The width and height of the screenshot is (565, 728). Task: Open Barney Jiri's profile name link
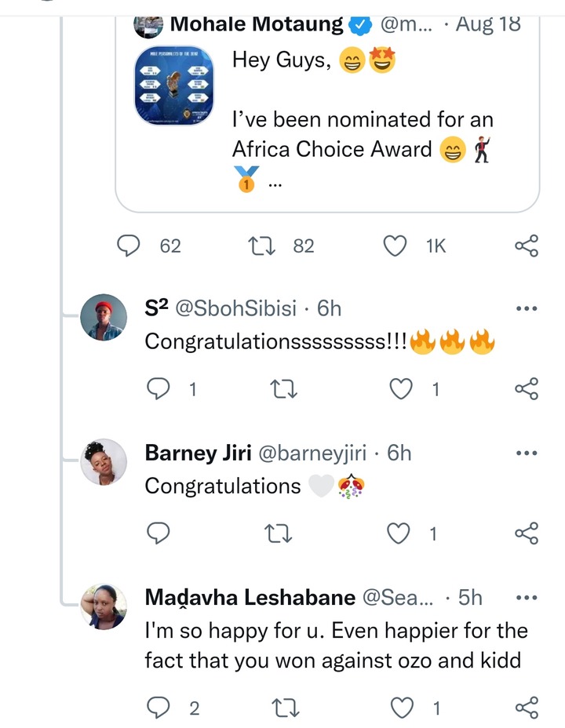199,453
